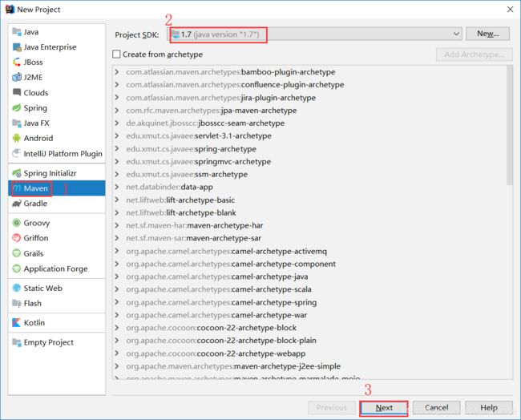Select Gradle project type

[x=56, y=204]
